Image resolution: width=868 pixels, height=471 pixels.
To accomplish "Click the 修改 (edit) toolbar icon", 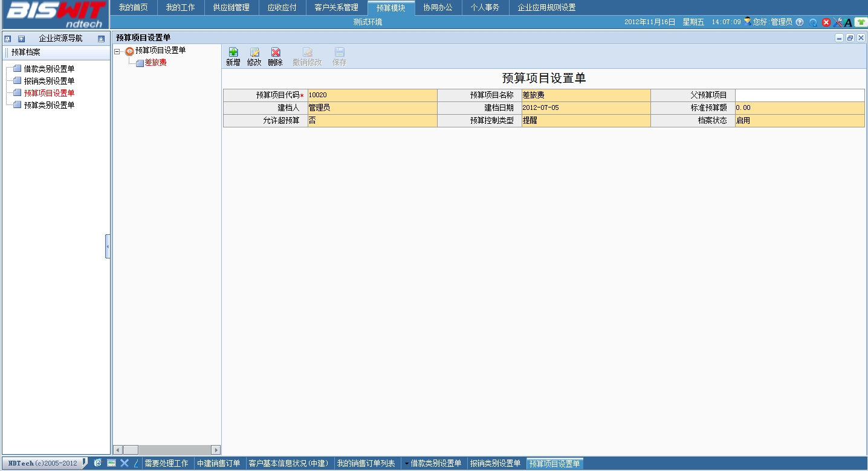I will point(254,53).
